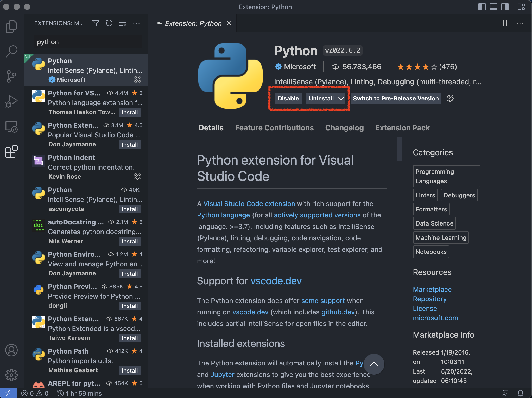The height and width of the screenshot is (398, 532).
Task: Select Python Indent extension in list
Action: 86,167
